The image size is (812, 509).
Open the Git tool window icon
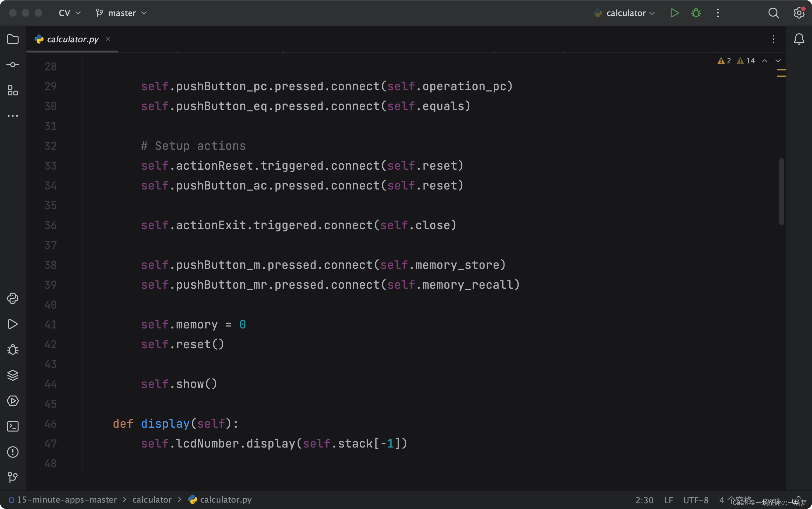click(13, 477)
